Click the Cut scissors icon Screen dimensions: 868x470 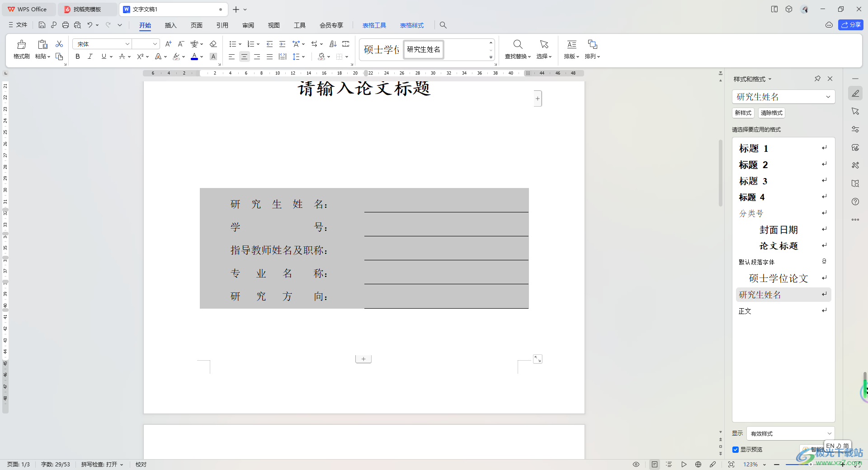[59, 44]
